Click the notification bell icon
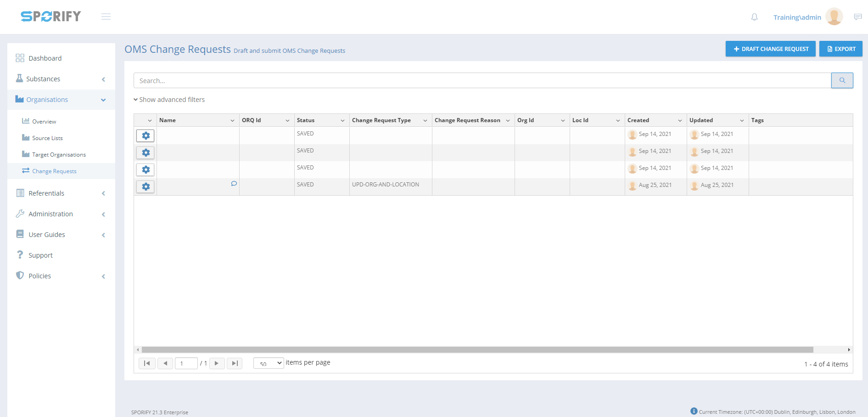This screenshot has width=868, height=417. (754, 17)
